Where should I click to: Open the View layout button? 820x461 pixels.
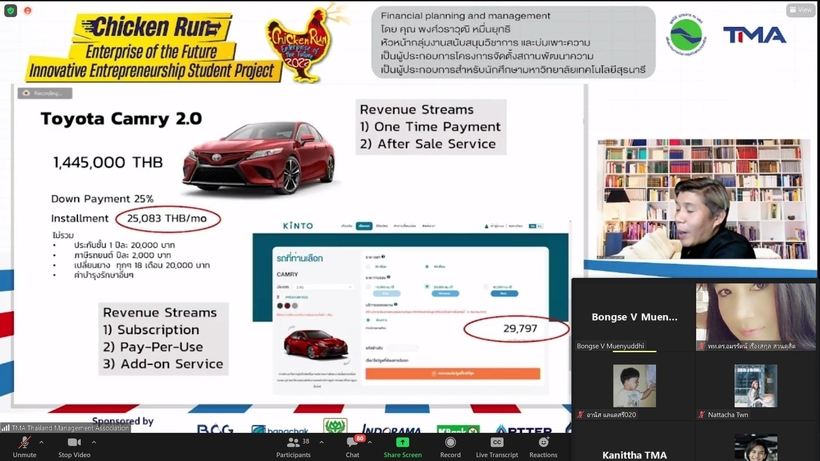click(x=801, y=9)
